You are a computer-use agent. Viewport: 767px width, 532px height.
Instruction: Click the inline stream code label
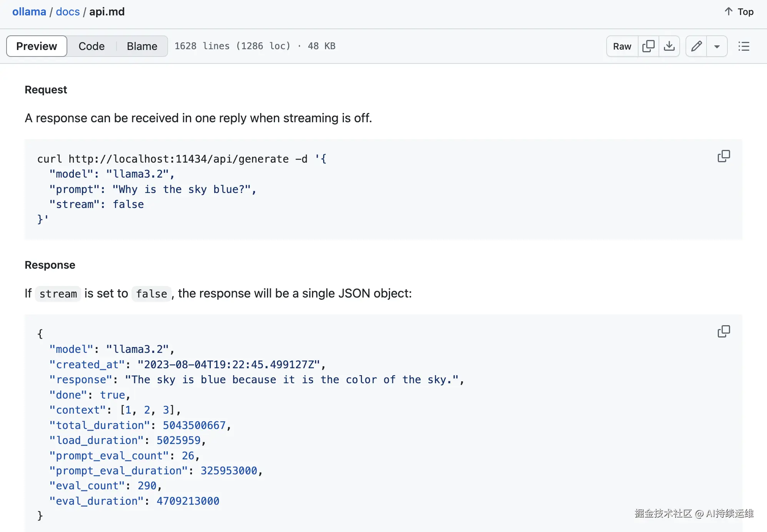pos(58,294)
